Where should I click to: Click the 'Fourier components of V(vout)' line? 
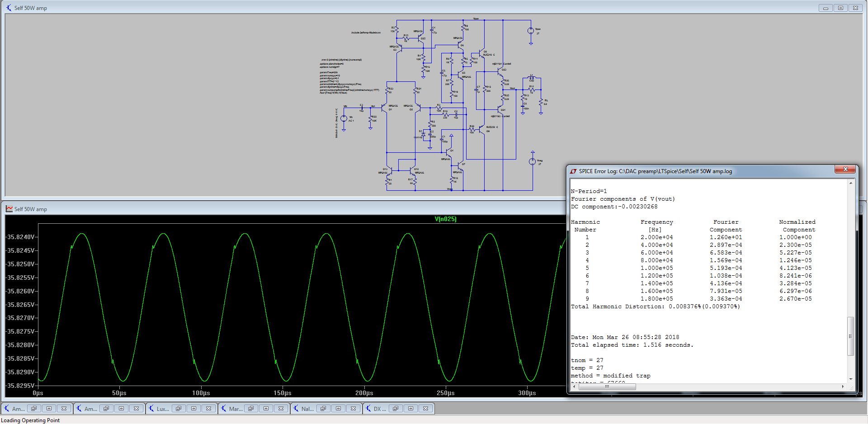(623, 199)
